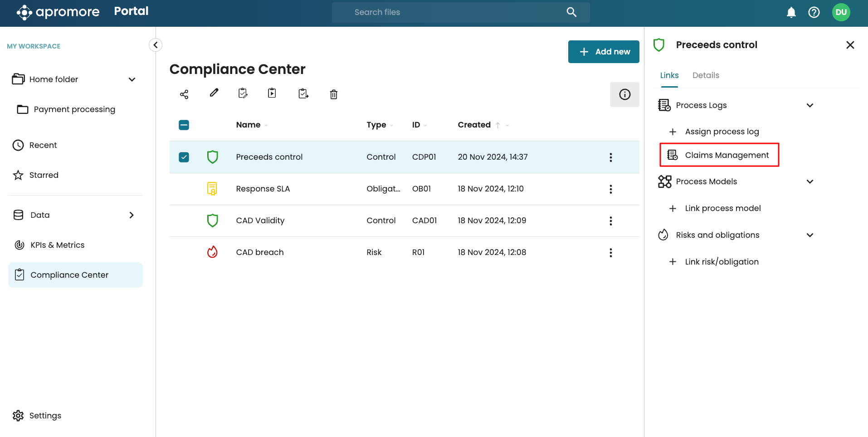Collapse the Process Logs section

pyautogui.click(x=810, y=105)
